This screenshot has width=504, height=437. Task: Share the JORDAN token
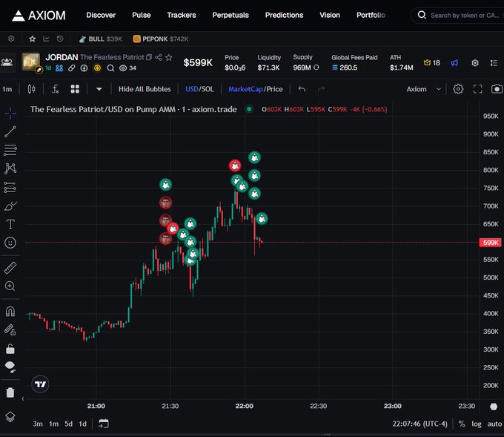click(159, 57)
